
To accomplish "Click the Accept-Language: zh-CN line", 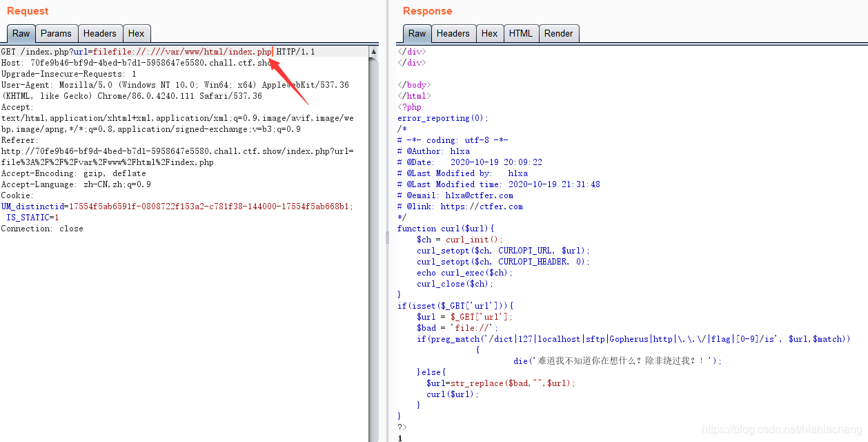I will [76, 184].
